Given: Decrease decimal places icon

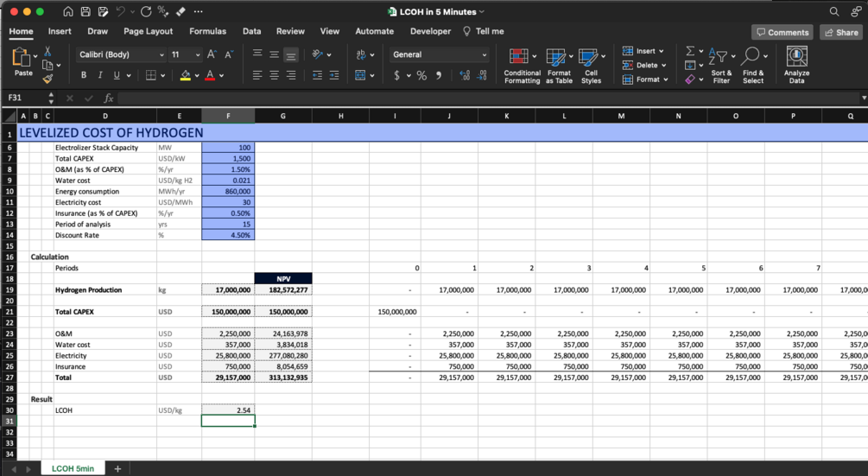Looking at the screenshot, I should point(482,75).
